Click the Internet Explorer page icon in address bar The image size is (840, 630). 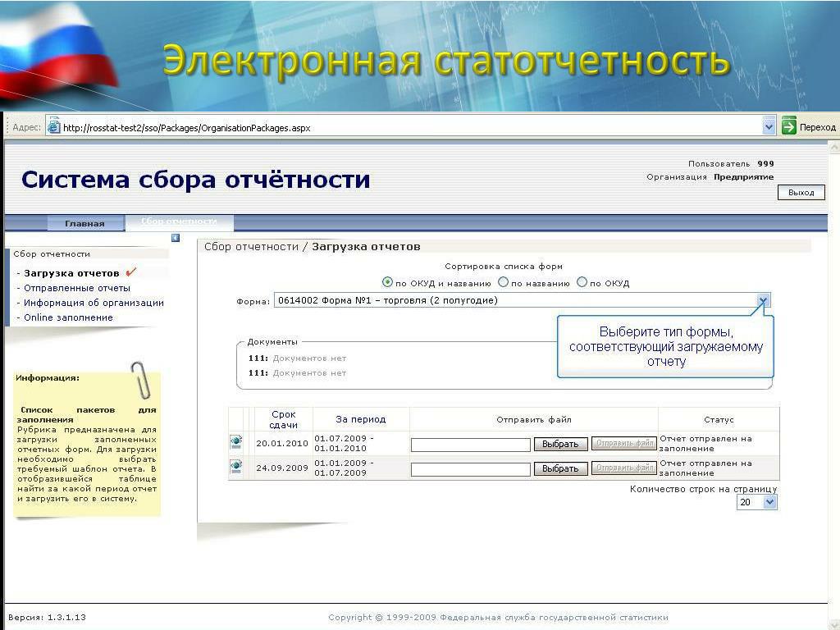(53, 126)
